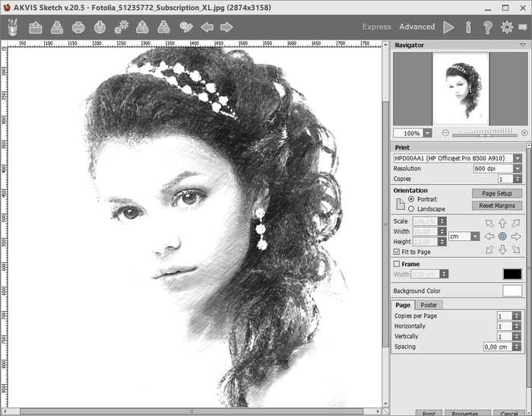532x416 pixels.
Task: Zoom in with the plus icon
Action: (524, 133)
